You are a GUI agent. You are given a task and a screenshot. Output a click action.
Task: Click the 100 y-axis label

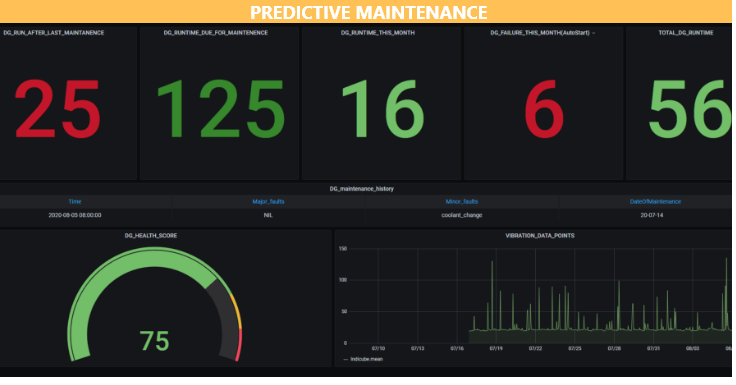(x=343, y=280)
